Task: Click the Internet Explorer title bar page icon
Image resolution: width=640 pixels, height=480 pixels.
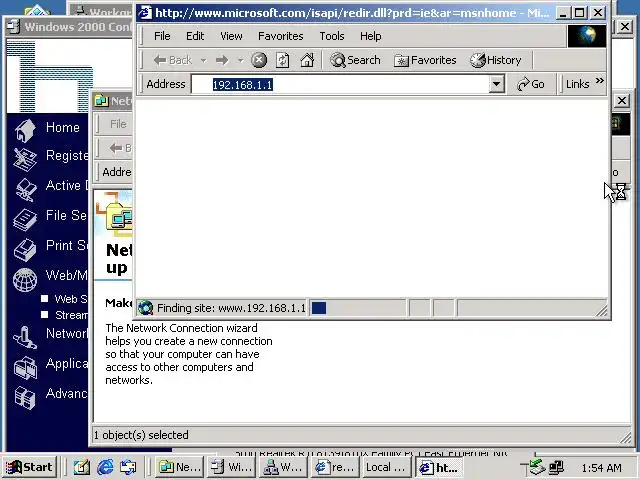Action: (x=145, y=13)
